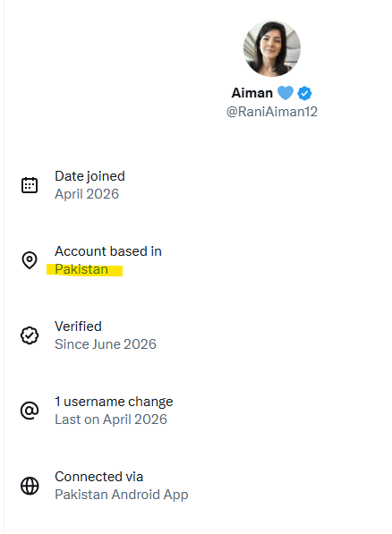Click the calendar icon beside Date joined
The image size is (392, 534).
coord(30,185)
